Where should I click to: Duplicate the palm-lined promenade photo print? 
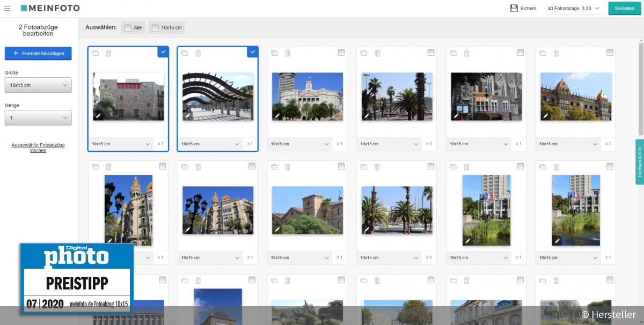364,53
